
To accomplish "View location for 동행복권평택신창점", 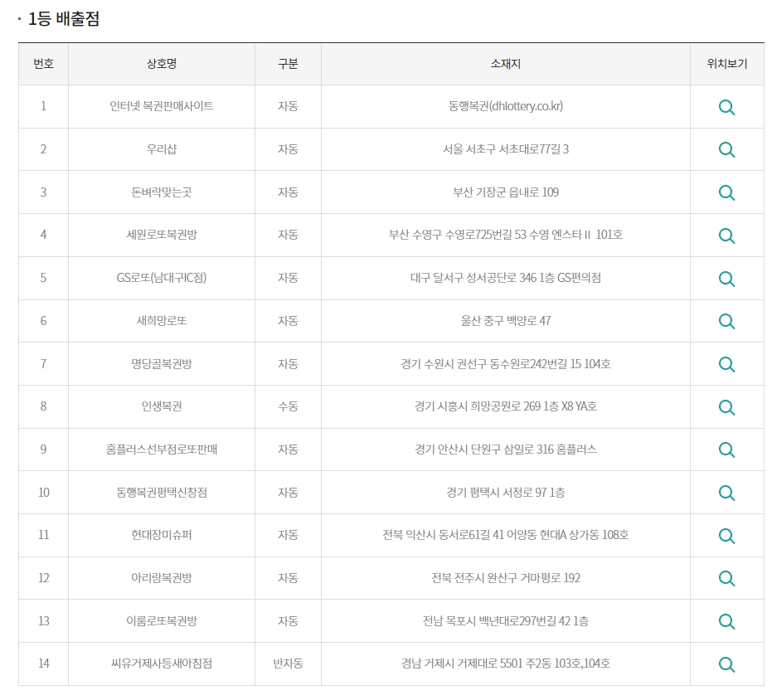I will (x=726, y=493).
